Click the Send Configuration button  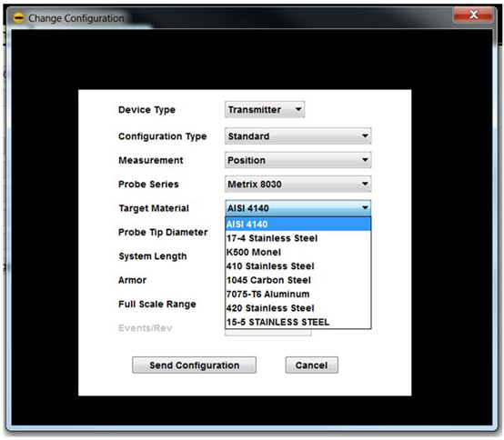point(194,365)
